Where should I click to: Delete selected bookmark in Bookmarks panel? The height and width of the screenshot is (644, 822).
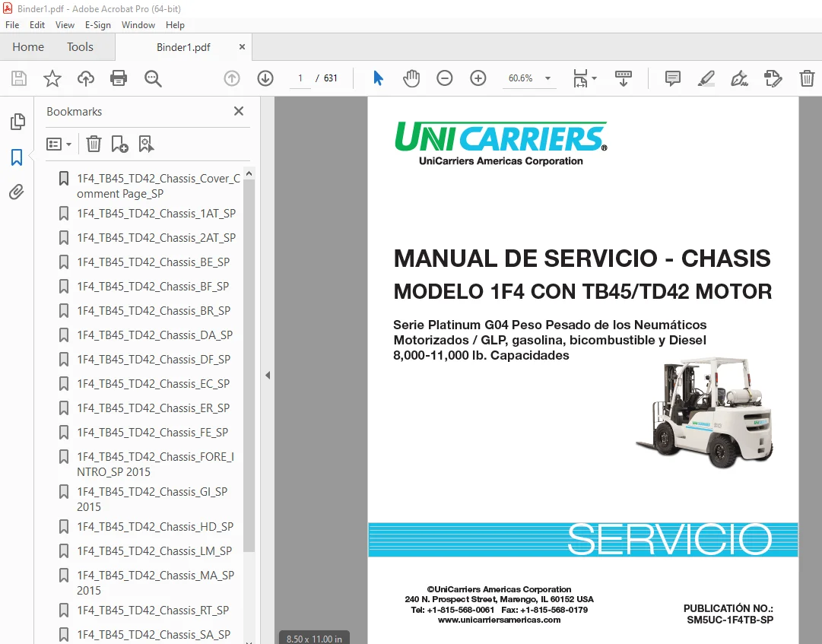(94, 144)
